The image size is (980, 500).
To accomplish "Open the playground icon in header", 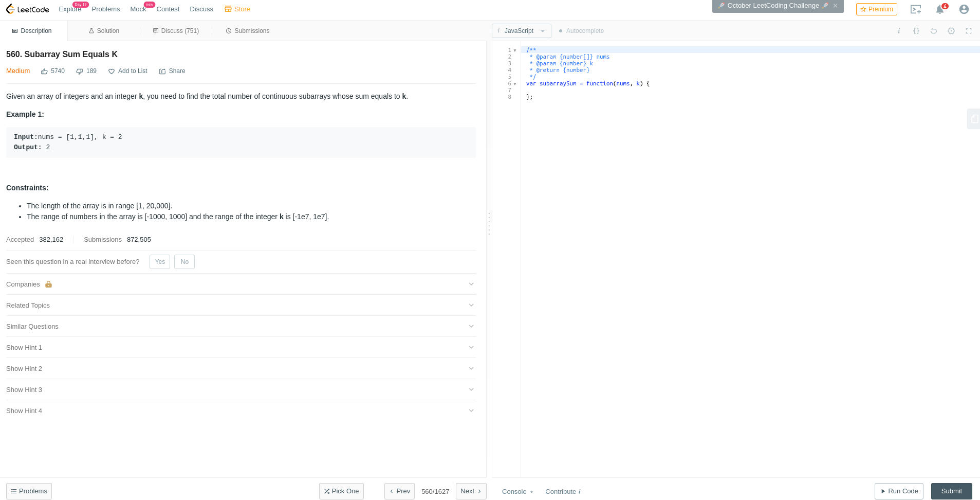I will [916, 9].
